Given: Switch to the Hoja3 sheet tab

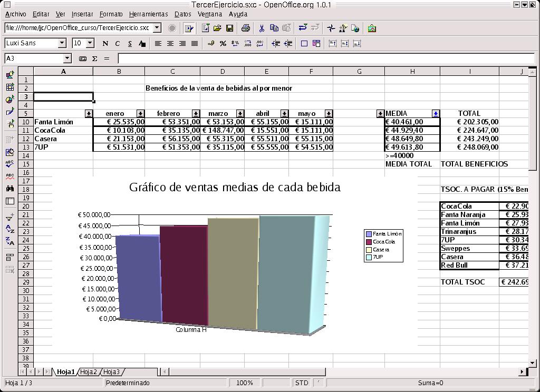Looking at the screenshot, I should (112, 371).
